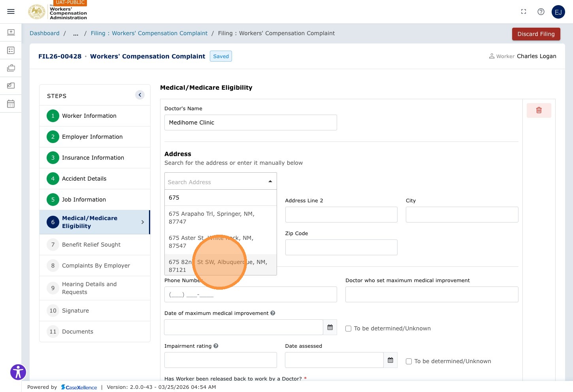Open the accessibility widget
Viewport: 573px width, 392px height.
tap(18, 372)
